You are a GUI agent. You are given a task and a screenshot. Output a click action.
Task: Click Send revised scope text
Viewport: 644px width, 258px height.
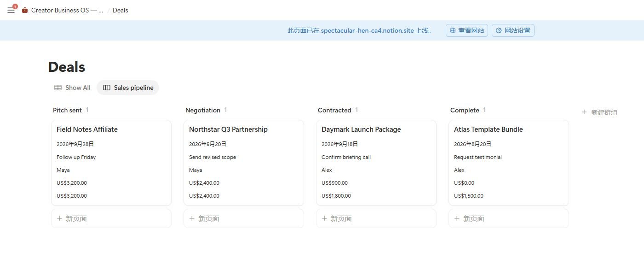point(213,157)
